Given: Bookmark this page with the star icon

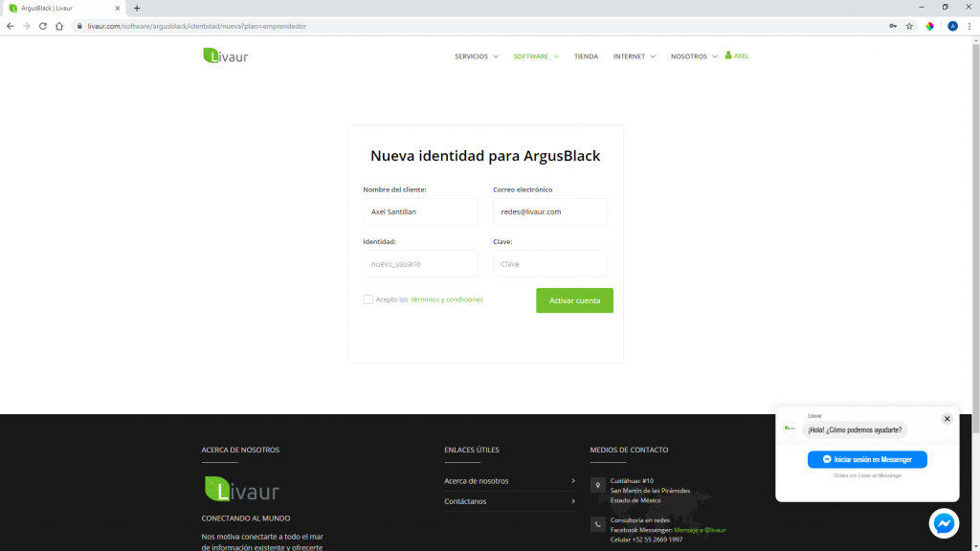Looking at the screenshot, I should pyautogui.click(x=909, y=26).
